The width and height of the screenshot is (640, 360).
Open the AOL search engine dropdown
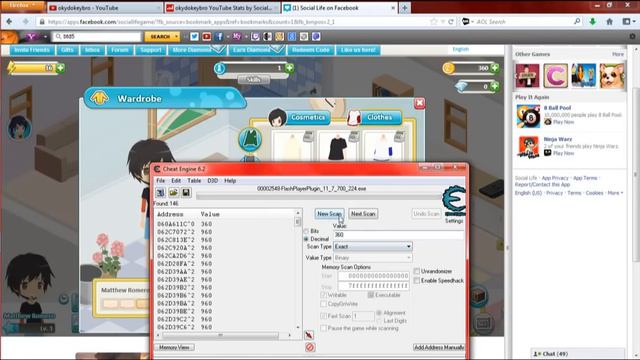468,22
